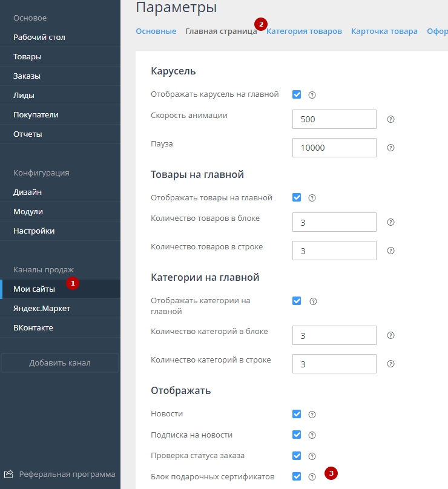Focus Количество товаров в блоке field

click(334, 222)
